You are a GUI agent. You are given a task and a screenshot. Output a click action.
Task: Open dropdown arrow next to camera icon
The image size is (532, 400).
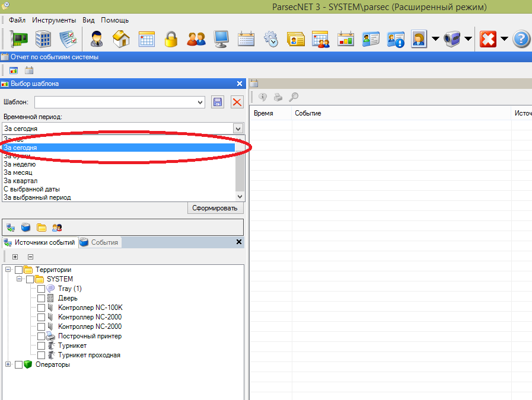pyautogui.click(x=468, y=39)
